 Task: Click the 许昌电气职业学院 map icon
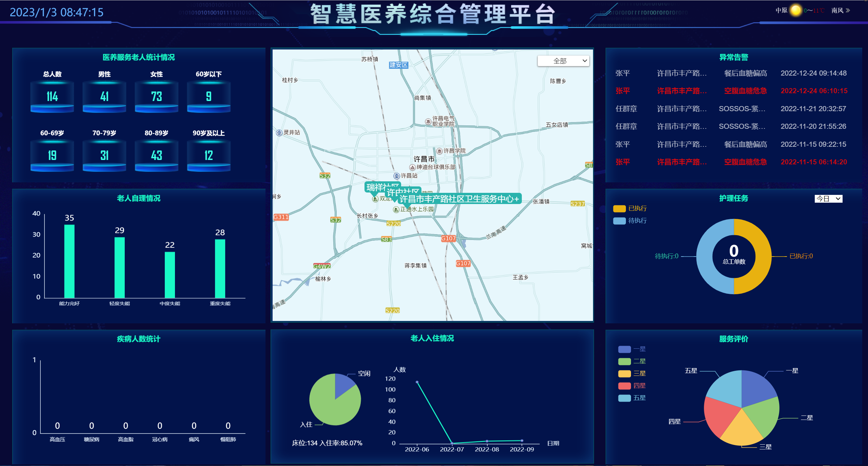tap(428, 121)
